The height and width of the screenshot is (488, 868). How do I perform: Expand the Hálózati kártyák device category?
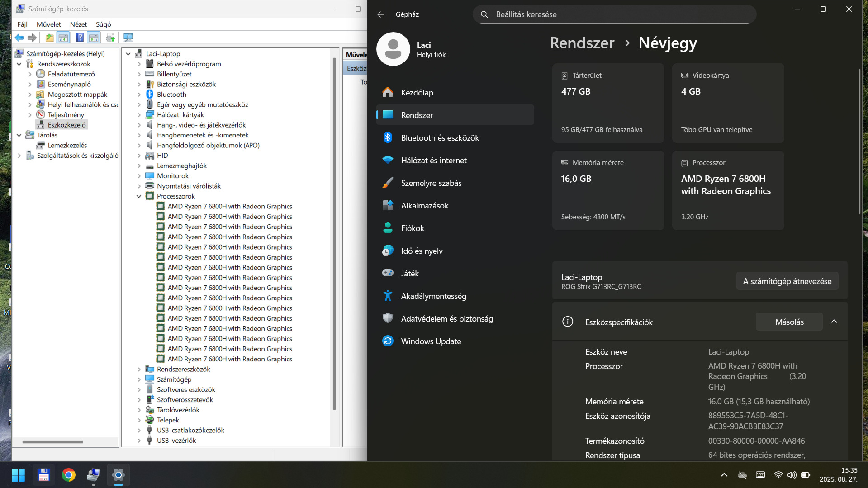click(x=139, y=115)
